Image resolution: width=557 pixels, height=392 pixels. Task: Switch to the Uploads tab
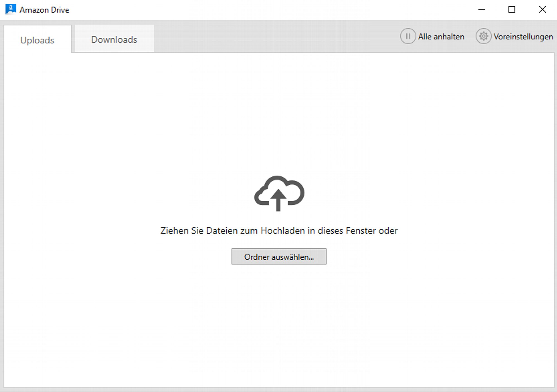pos(37,39)
